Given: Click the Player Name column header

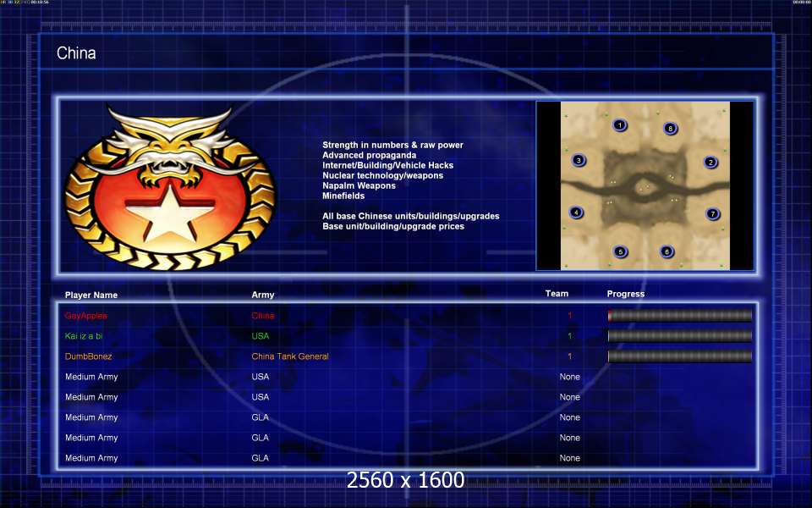Looking at the screenshot, I should tap(91, 295).
